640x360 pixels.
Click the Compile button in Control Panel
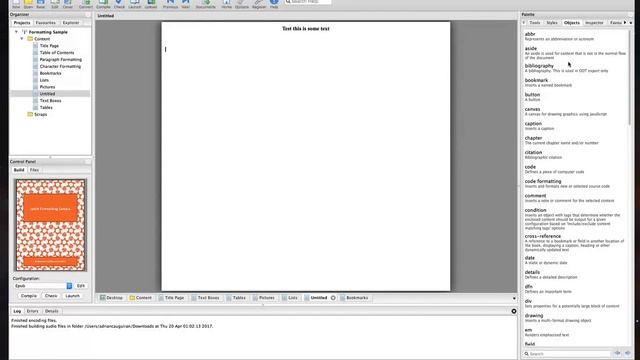coord(29,296)
